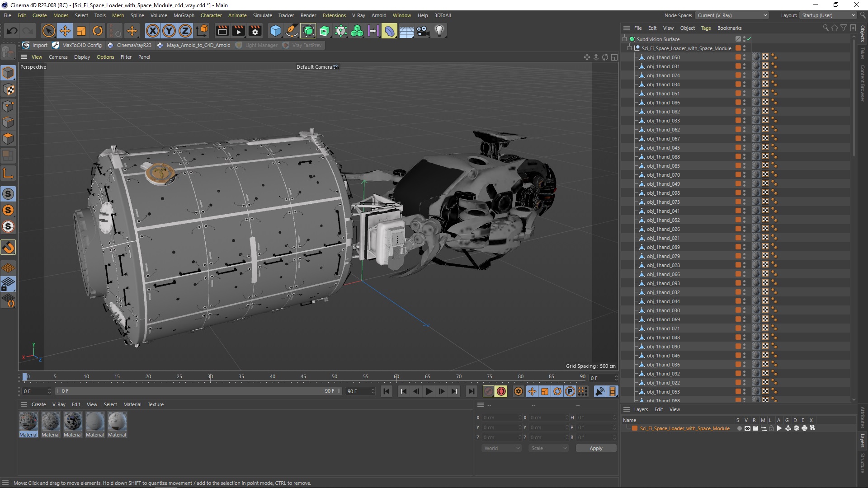Image resolution: width=868 pixels, height=488 pixels.
Task: Open the MoGraph menu
Action: [184, 15]
